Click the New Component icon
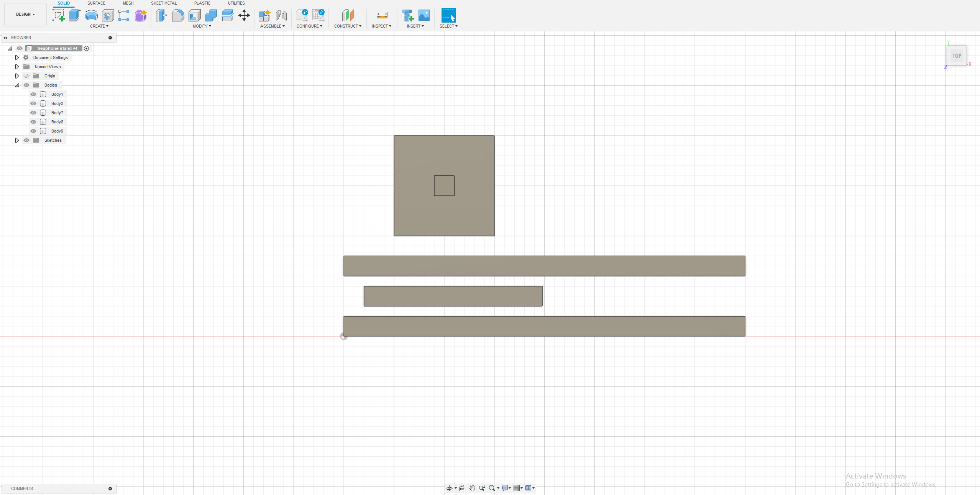The height and width of the screenshot is (495, 980). (264, 15)
